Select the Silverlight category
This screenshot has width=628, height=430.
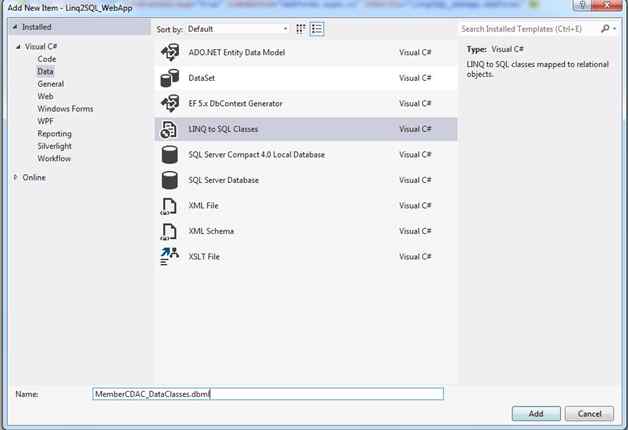point(54,146)
